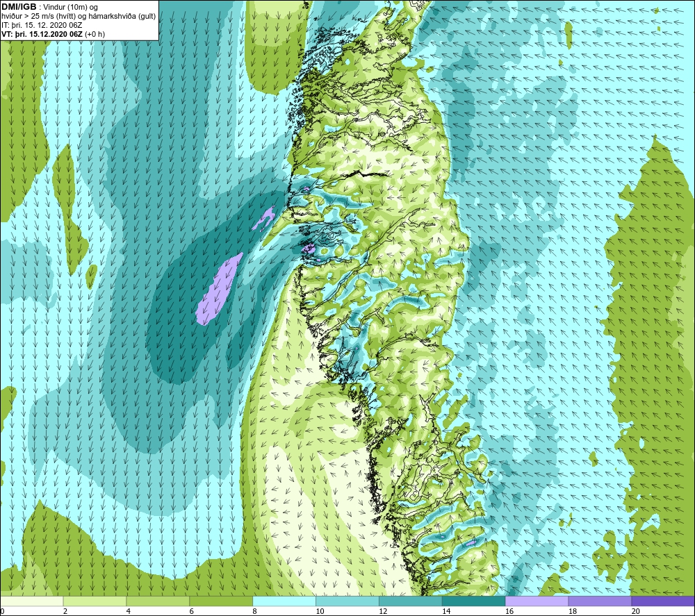Click the 'hviður > 25 m/s' legend line
Image resolution: width=695 pixels, height=616 pixels.
click(x=79, y=16)
